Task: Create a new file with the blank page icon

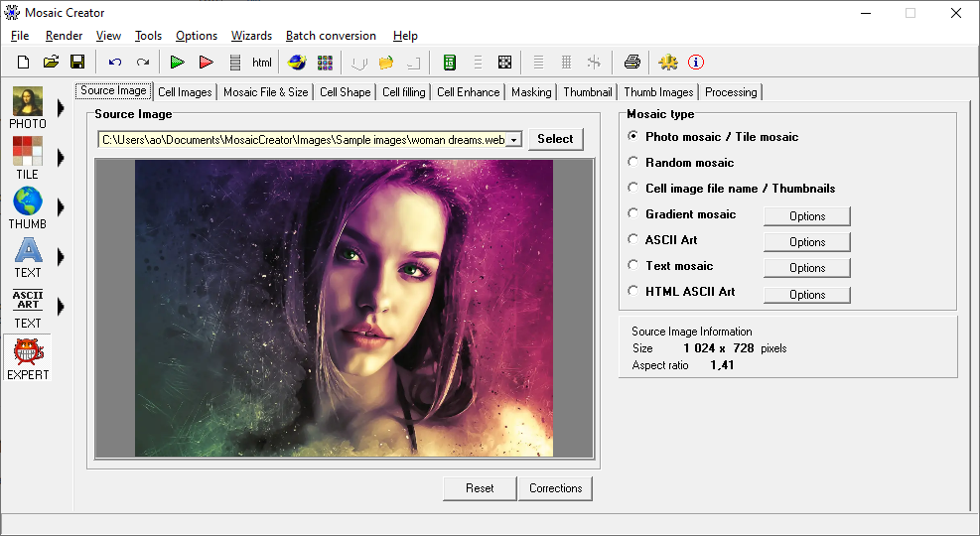Action: [x=23, y=62]
